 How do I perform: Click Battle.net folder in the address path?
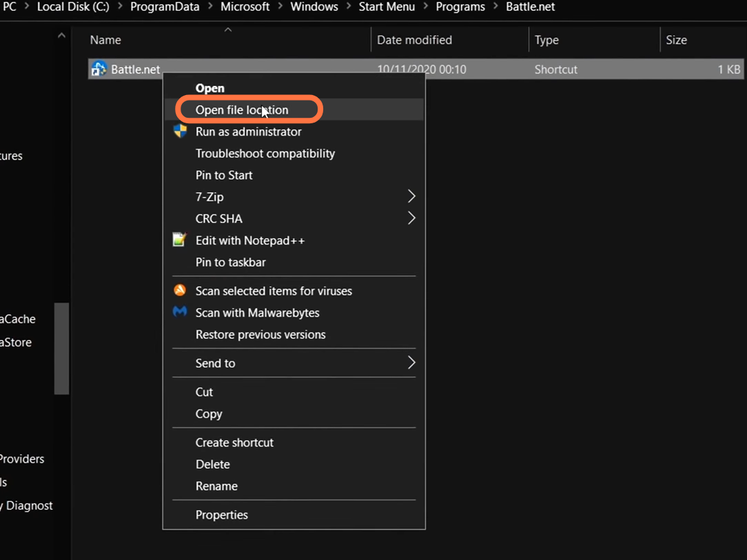tap(530, 7)
